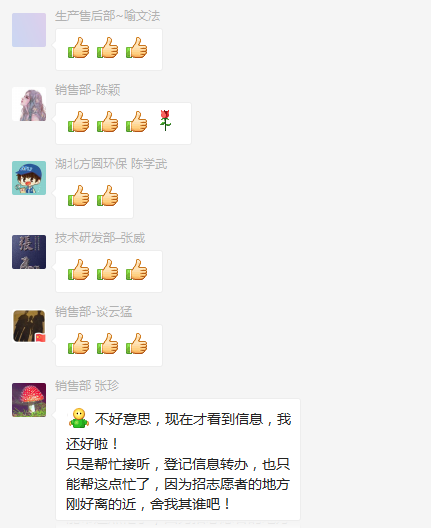Select sender name 湖北方圆环保 陈学武
Image resolution: width=431 pixels, height=528 pixels.
click(x=111, y=164)
